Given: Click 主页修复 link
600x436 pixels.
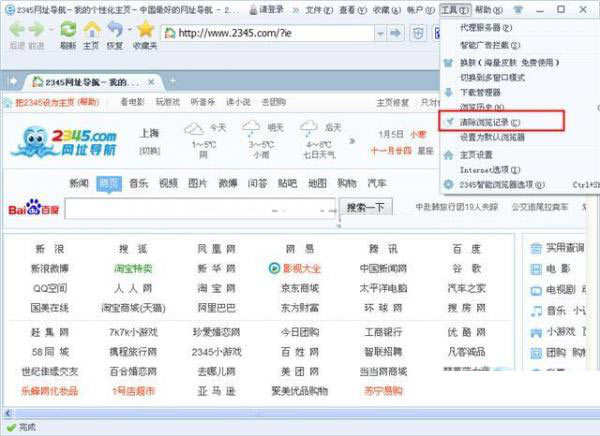Looking at the screenshot, I should pyautogui.click(x=393, y=103).
